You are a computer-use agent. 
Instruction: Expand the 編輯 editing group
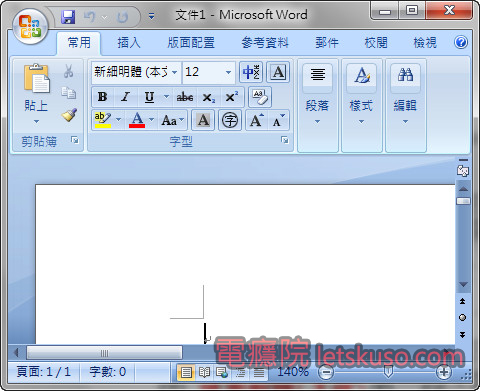(x=406, y=105)
